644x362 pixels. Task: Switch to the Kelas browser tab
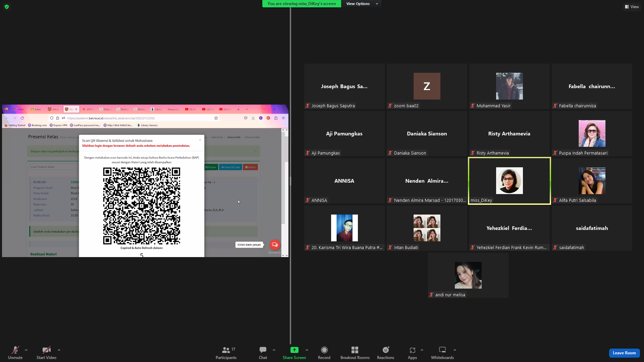(36, 109)
